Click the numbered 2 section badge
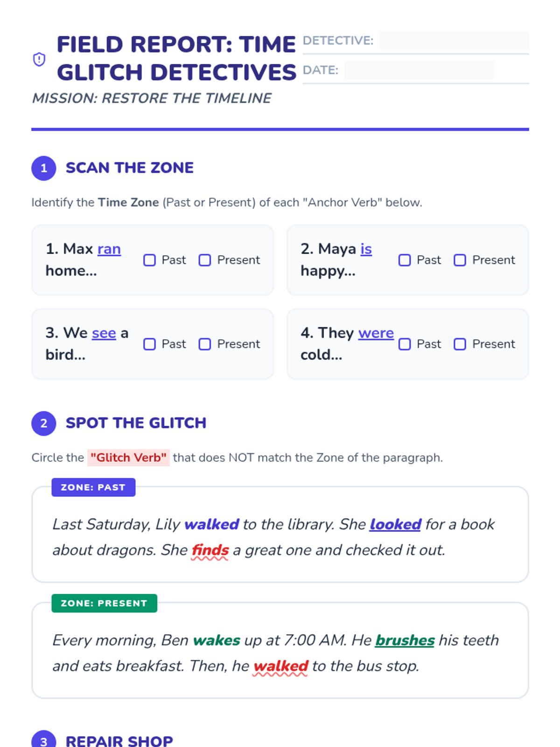560x747 pixels. point(44,423)
